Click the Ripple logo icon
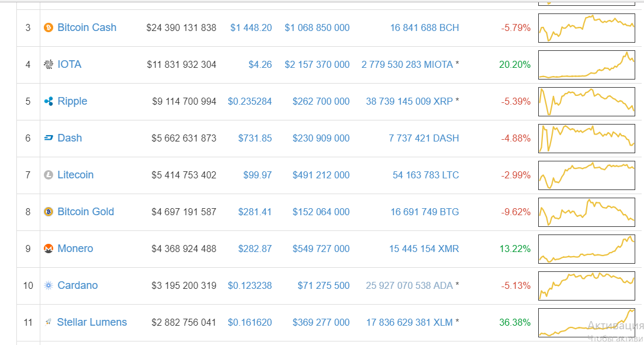The height and width of the screenshot is (345, 644). [49, 101]
